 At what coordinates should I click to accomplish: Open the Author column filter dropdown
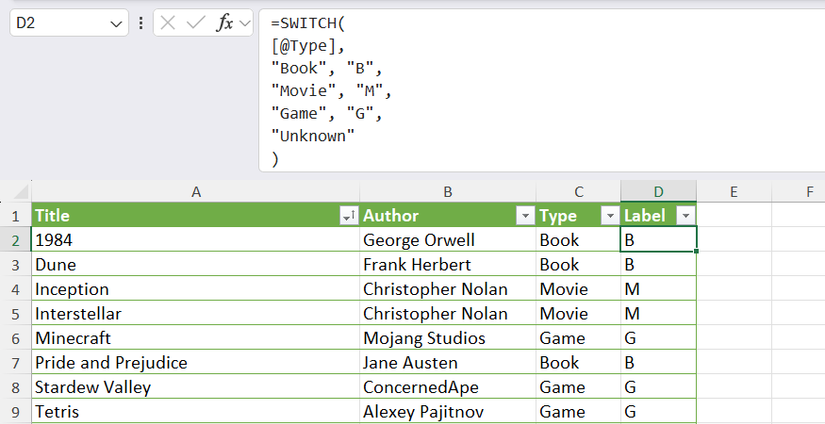coord(526,216)
